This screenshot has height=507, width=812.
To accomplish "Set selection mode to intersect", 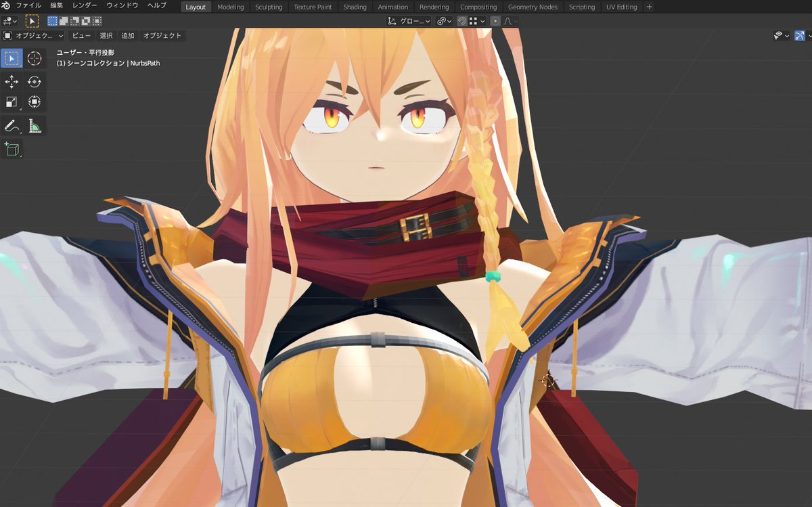I will tap(97, 21).
